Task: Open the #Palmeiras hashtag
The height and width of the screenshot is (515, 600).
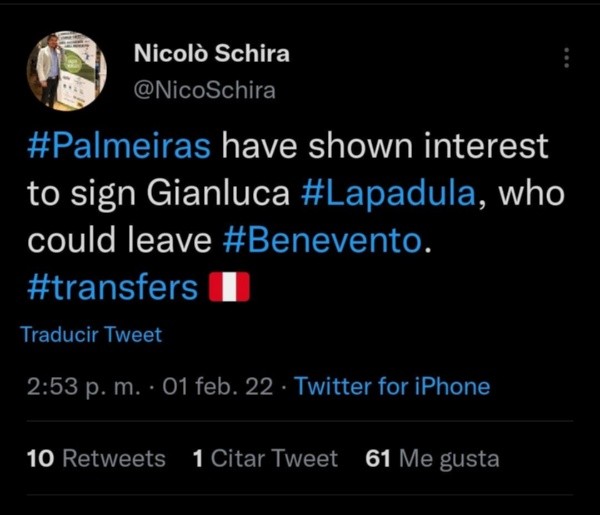Action: pos(119,146)
